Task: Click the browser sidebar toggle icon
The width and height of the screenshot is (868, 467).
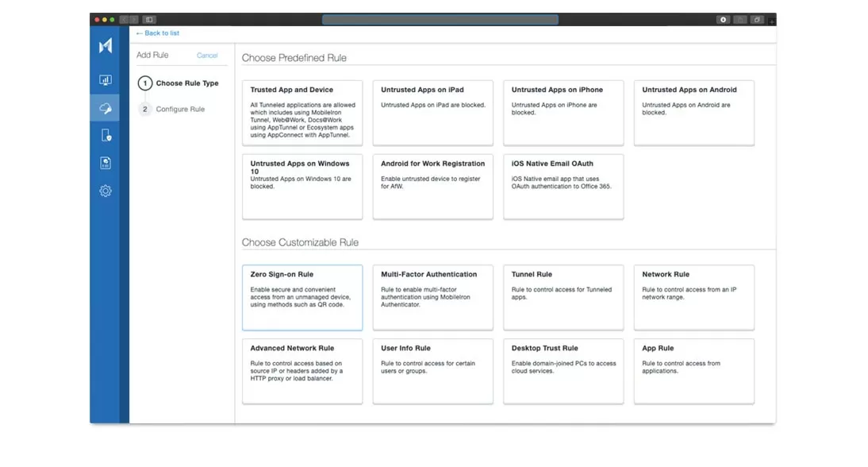Action: [x=149, y=20]
